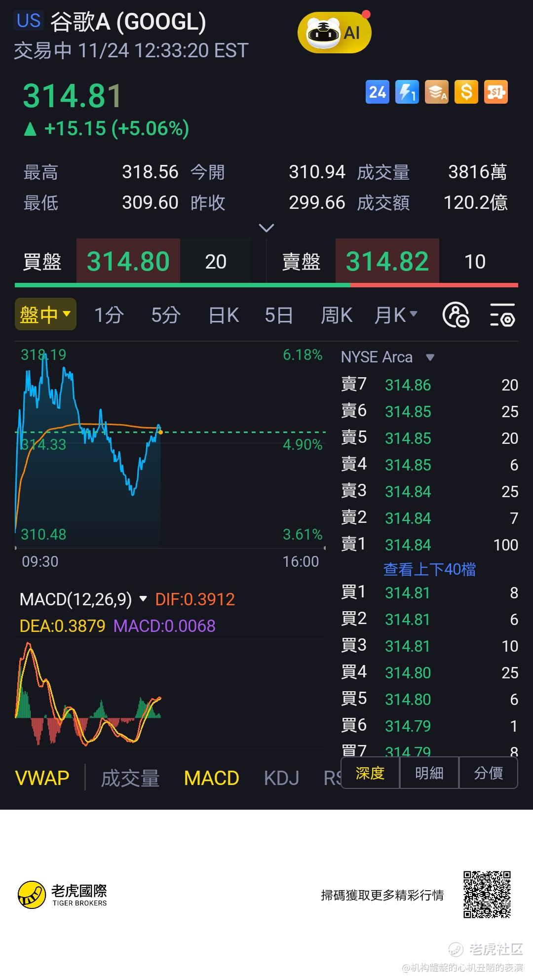The image size is (533, 980).
Task: Select the 賣4 order book row
Action: [429, 465]
